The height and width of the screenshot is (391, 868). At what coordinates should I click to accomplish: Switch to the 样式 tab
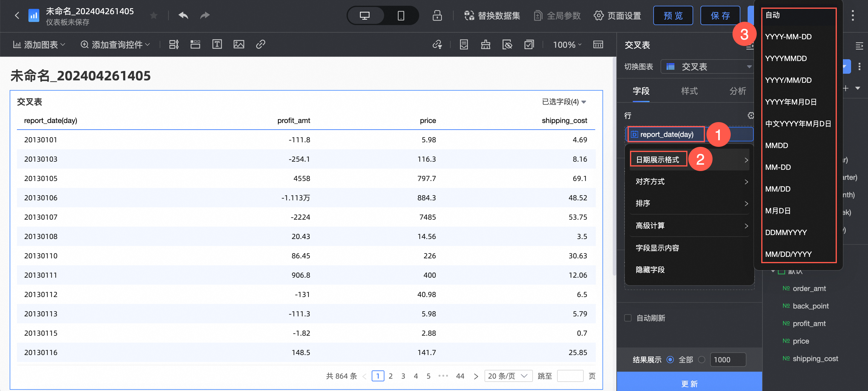tap(690, 91)
